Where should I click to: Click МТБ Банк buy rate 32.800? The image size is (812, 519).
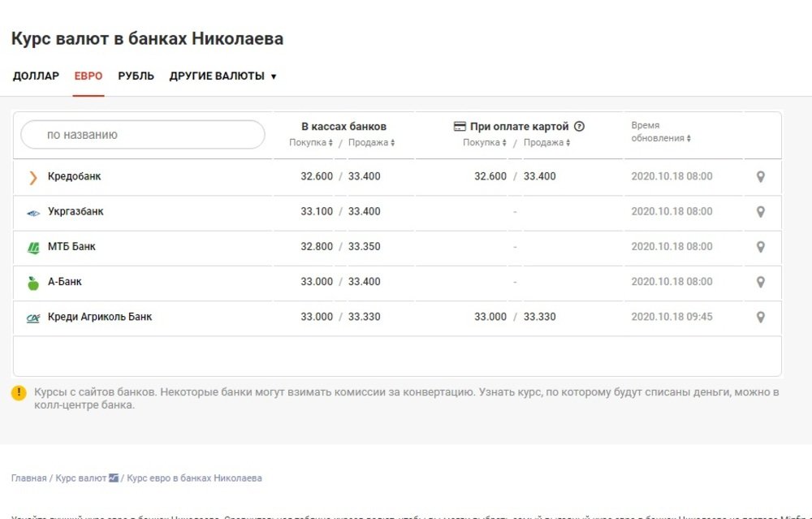click(317, 247)
